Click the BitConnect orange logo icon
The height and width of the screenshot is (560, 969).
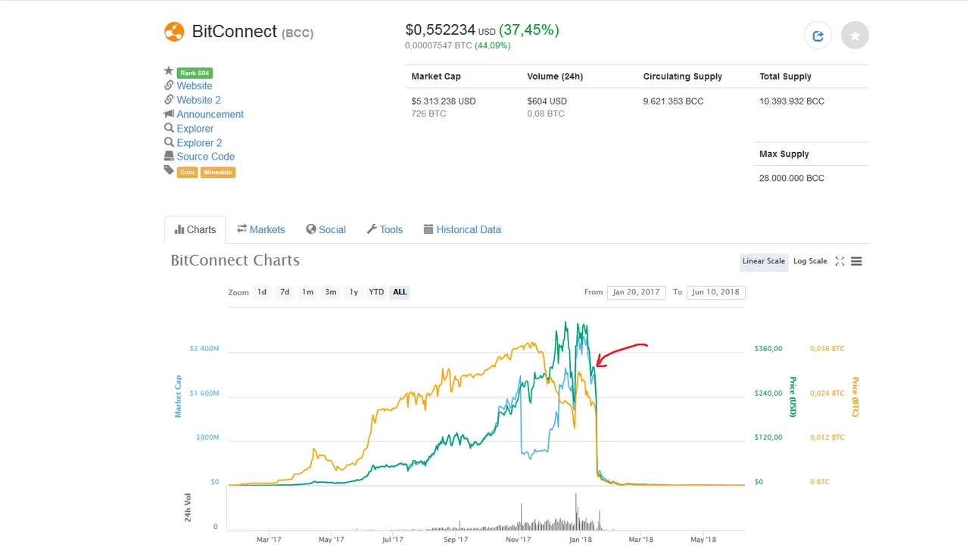(174, 32)
